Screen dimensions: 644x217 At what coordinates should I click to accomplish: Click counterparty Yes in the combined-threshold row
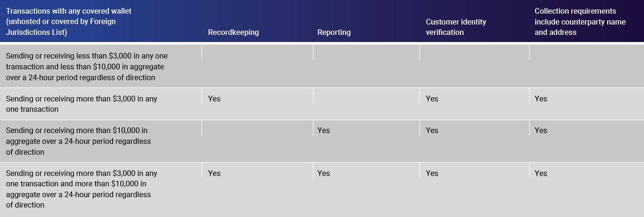point(541,173)
